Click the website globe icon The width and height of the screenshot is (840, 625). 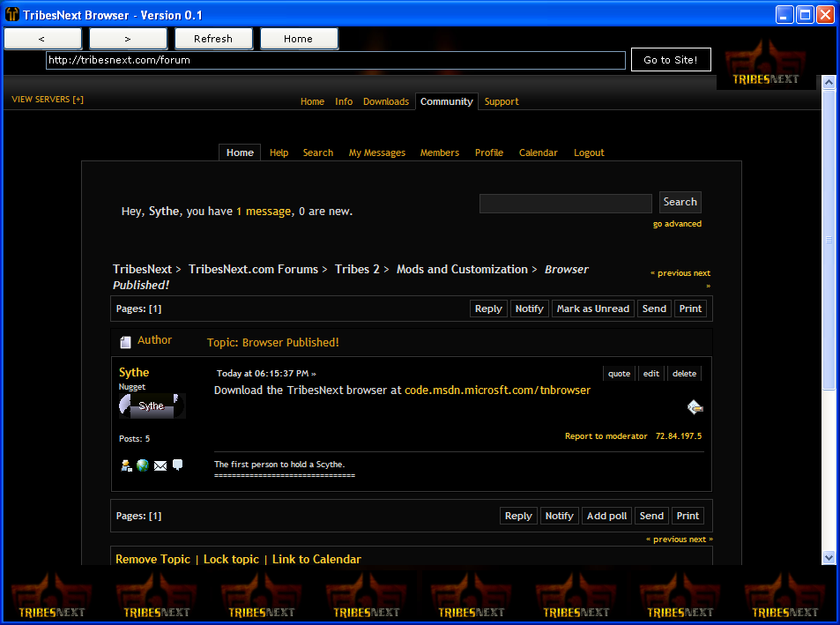coord(143,465)
